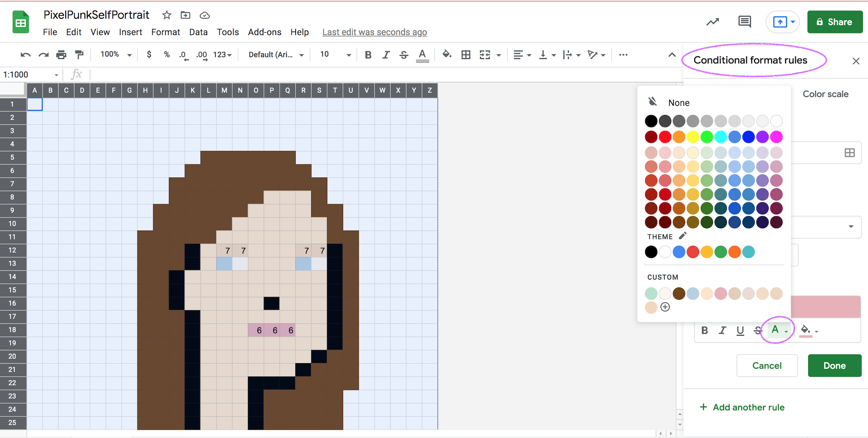Select the Paint format tool
Screen dimensions: 868x438
(79, 55)
